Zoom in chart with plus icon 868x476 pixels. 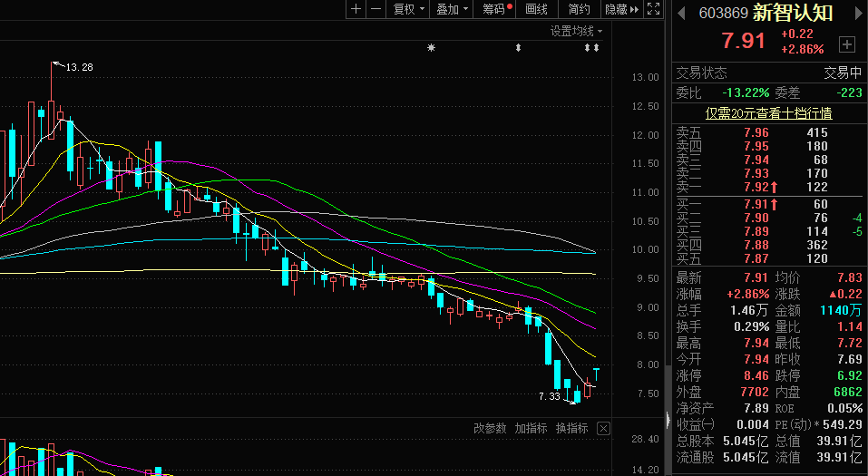[x=356, y=9]
